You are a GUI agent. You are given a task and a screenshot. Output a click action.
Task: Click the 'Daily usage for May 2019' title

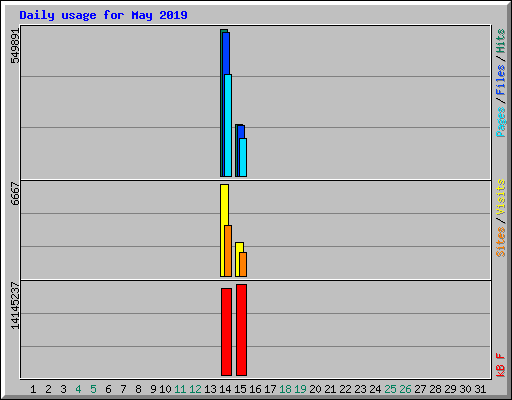point(103,15)
